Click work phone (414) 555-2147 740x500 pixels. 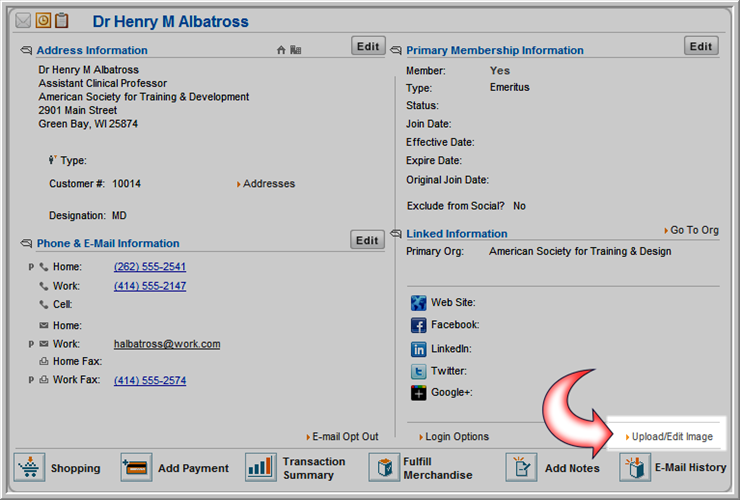tap(150, 286)
